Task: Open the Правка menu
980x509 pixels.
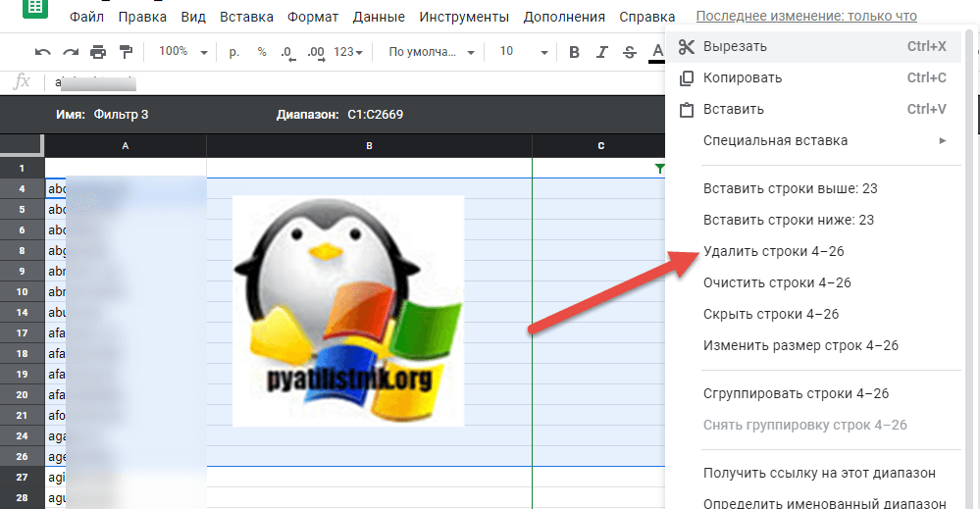Action: 142,17
